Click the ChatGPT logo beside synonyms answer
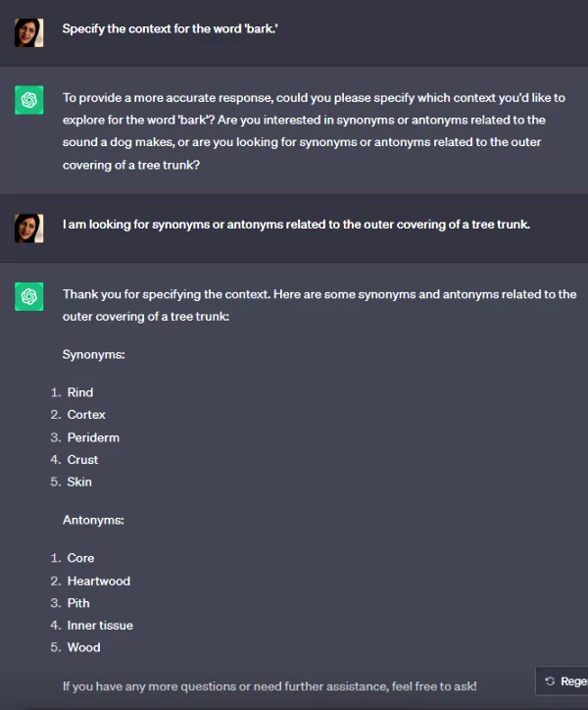588x710 pixels. 29,296
